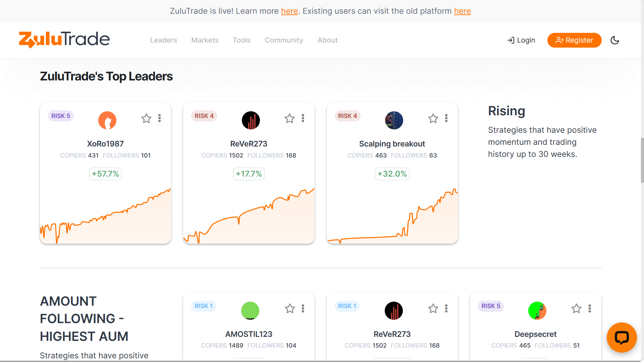Star the Scalping breakout leader

point(433,118)
